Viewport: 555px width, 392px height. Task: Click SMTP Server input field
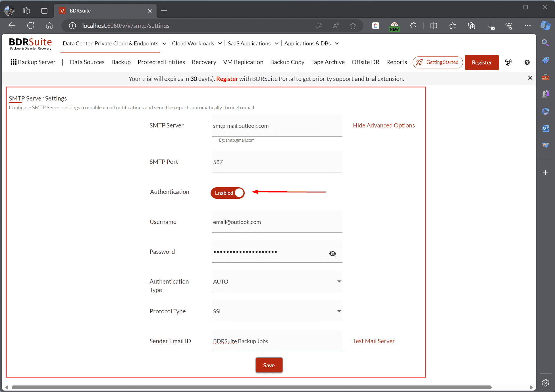277,126
